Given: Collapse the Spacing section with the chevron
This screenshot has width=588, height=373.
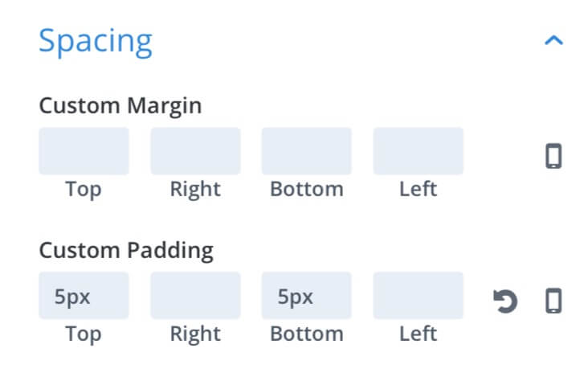Looking at the screenshot, I should point(553,40).
